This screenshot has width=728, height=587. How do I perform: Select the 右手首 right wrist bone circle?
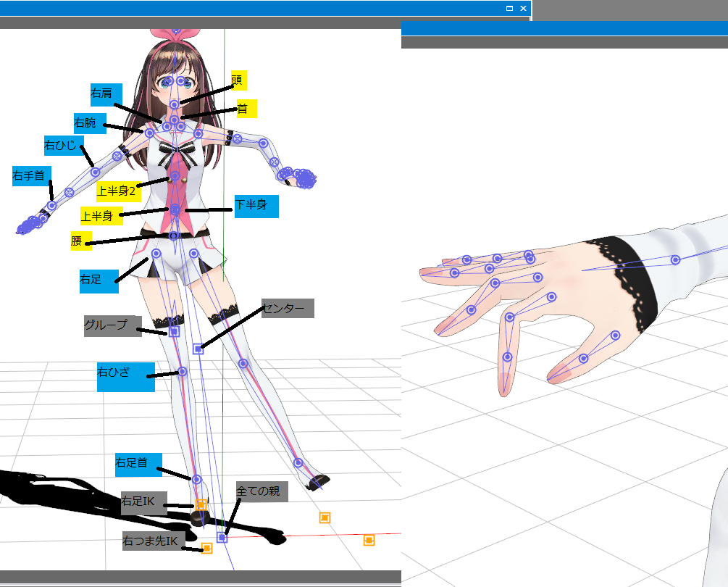[51, 206]
